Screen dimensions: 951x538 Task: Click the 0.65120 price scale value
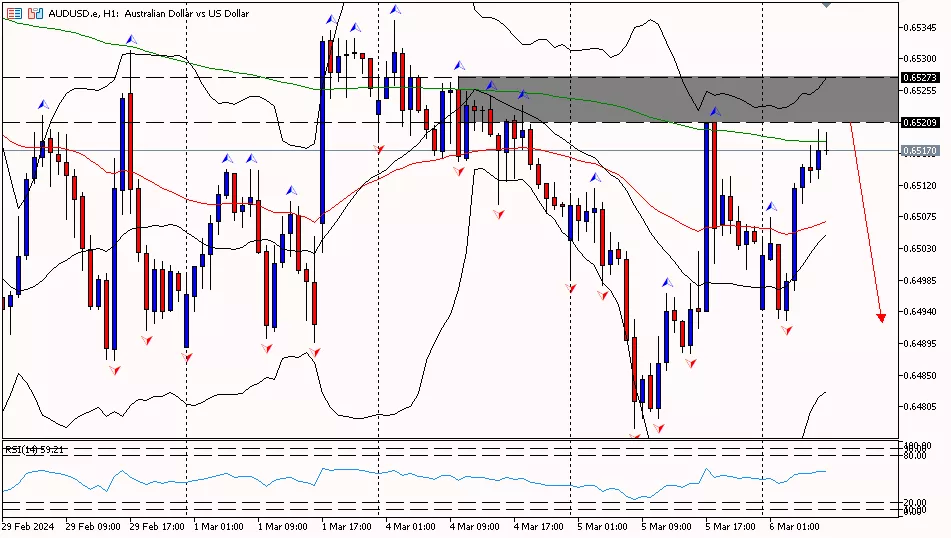tap(919, 186)
